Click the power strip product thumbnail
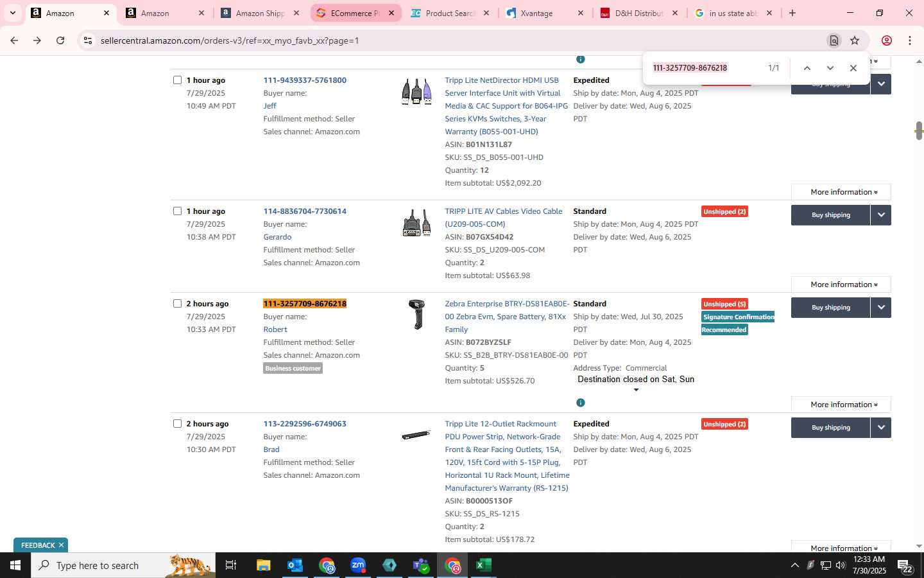Viewport: 924px width, 578px height. 416,435
